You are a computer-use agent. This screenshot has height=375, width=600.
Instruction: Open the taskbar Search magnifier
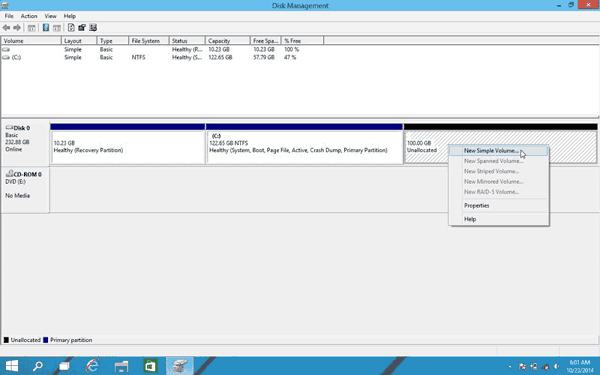tap(38, 366)
